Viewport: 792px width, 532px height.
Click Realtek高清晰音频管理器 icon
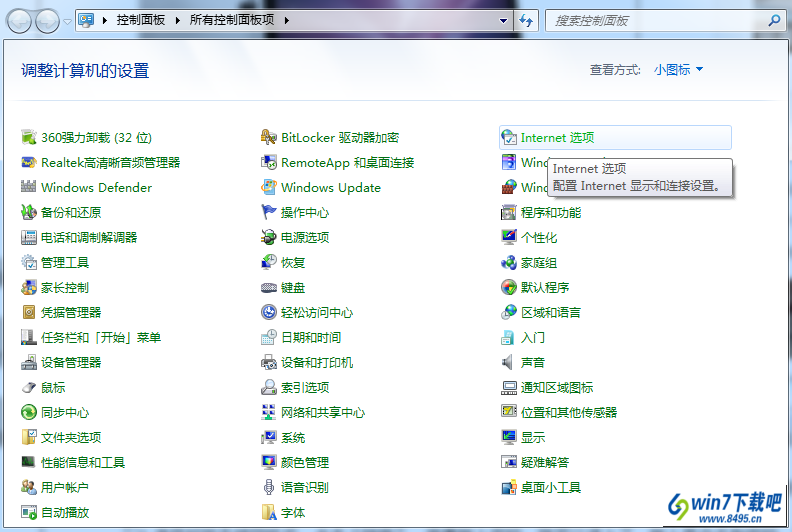tap(29, 162)
